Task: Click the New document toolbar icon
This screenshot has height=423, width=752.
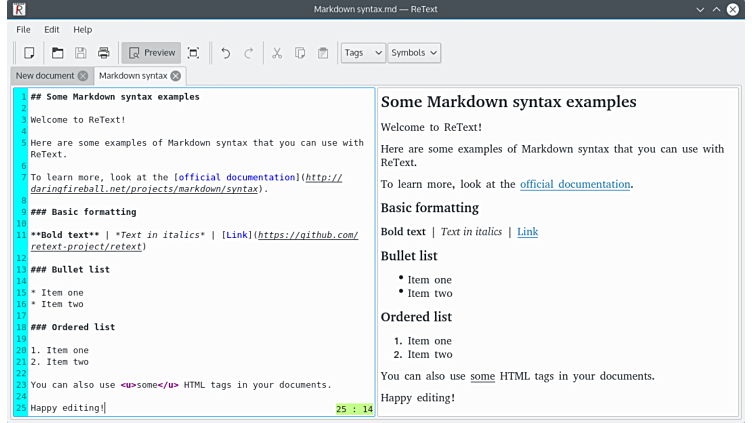Action: coord(30,53)
